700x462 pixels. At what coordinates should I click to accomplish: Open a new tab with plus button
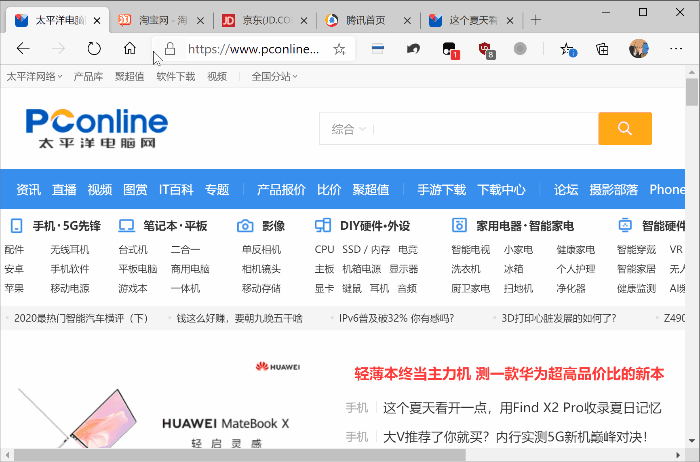pyautogui.click(x=536, y=20)
